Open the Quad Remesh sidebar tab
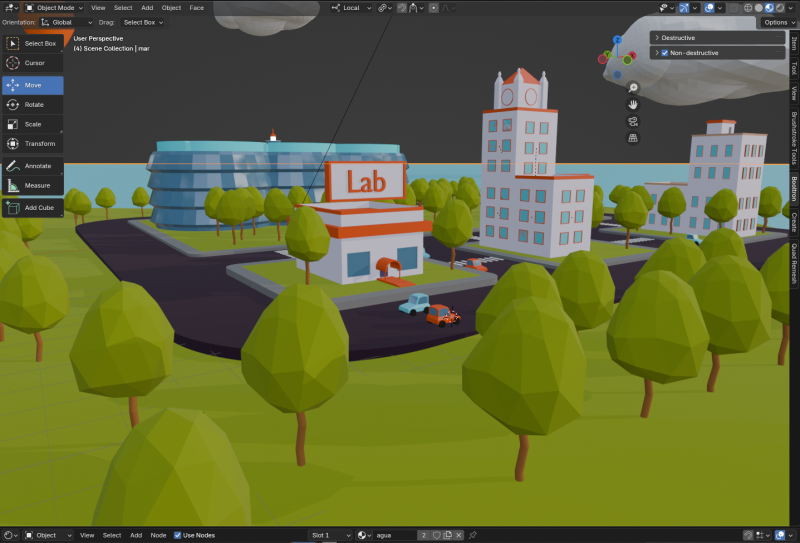 [x=794, y=263]
